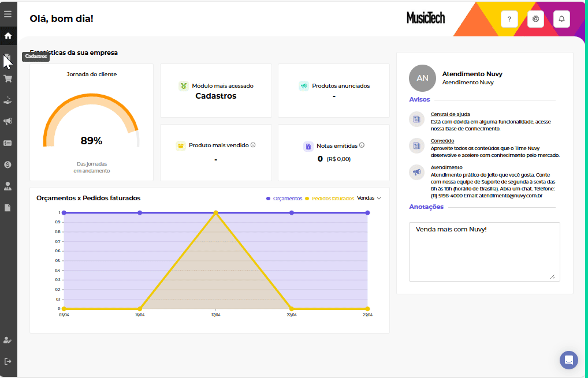Screen dimensions: 588x378
Task: Expand the Vendas dropdown on the chart
Action: coord(369,198)
